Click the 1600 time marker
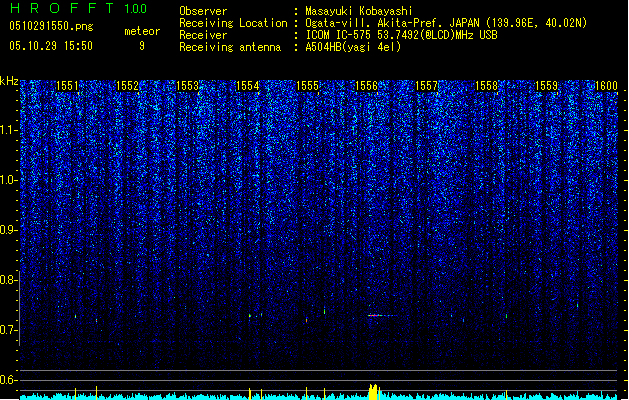This screenshot has height=400, width=629. 606,86
